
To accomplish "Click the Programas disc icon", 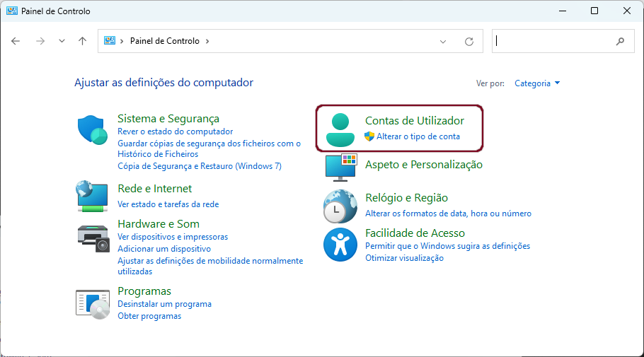I will point(93,304).
